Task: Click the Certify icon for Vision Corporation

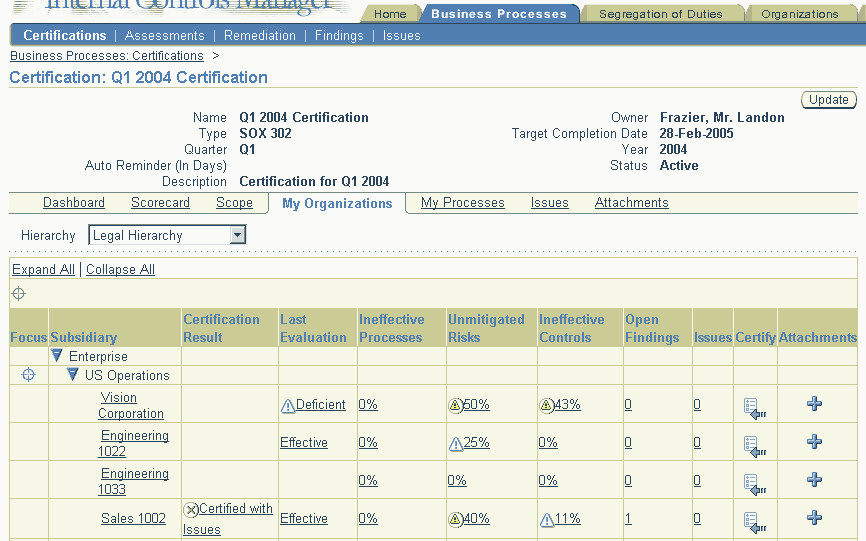Action: (754, 408)
